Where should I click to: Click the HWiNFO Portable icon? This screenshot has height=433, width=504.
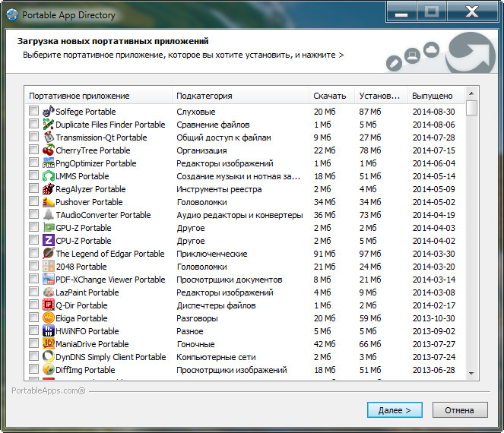pyautogui.click(x=48, y=331)
